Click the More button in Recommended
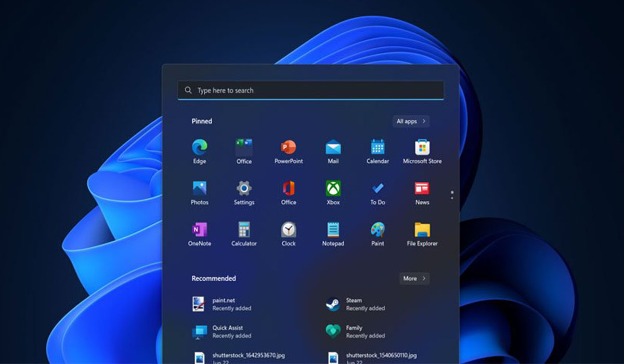This screenshot has width=624, height=364. [x=414, y=279]
